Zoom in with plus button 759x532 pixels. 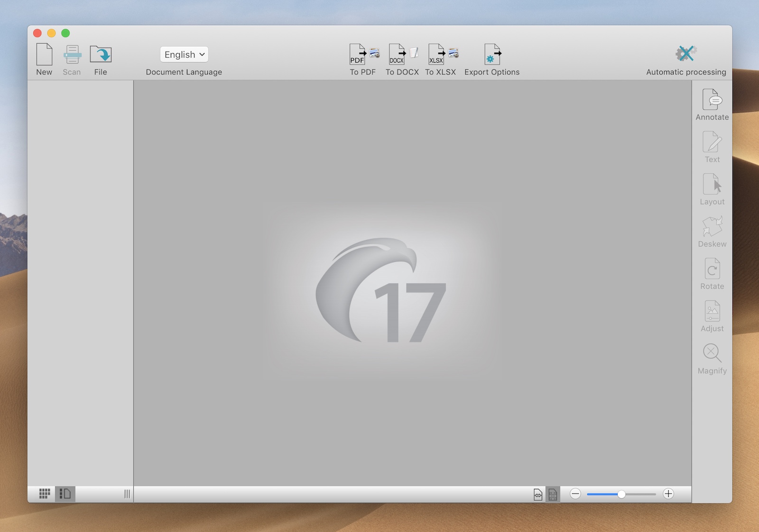668,494
